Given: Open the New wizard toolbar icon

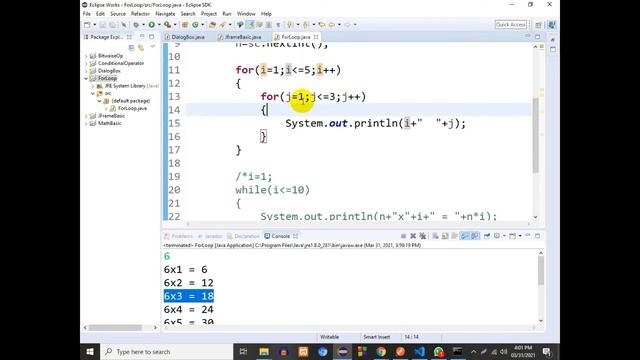Looking at the screenshot, I should click(x=87, y=25).
